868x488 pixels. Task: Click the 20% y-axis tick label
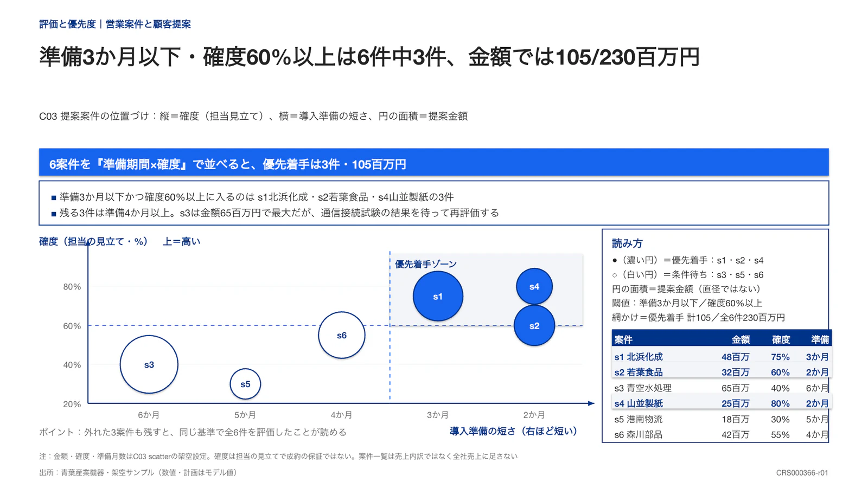pyautogui.click(x=72, y=403)
